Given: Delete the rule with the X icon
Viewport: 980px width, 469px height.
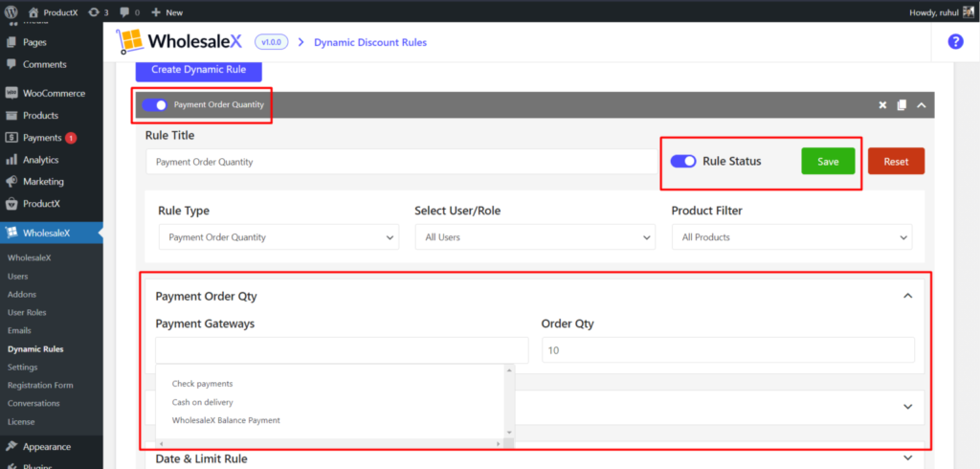Looking at the screenshot, I should (882, 105).
